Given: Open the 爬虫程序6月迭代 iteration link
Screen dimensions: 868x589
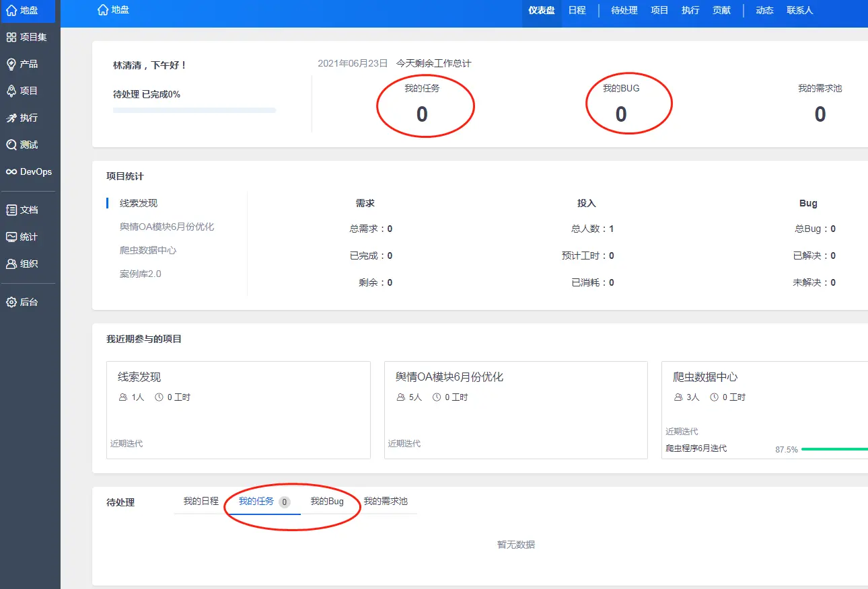Looking at the screenshot, I should [696, 448].
